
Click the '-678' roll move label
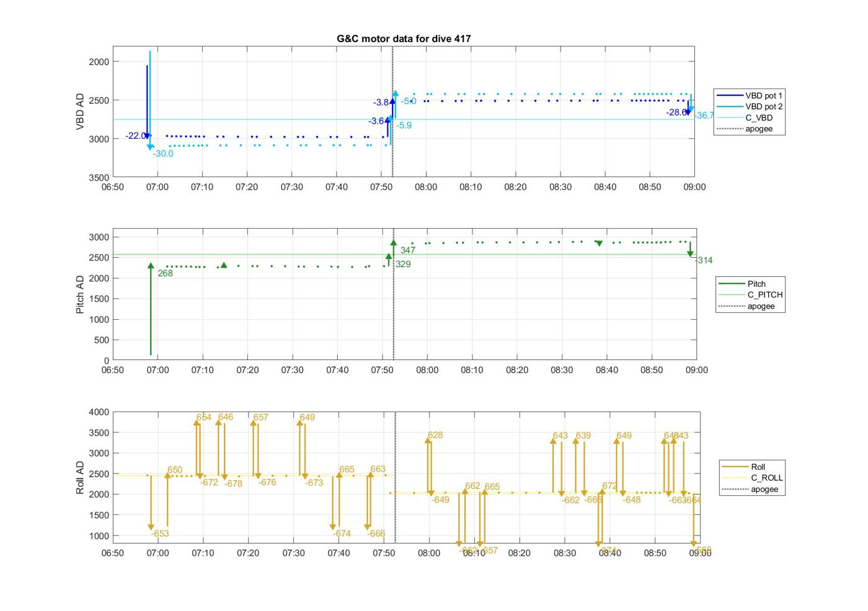233,483
